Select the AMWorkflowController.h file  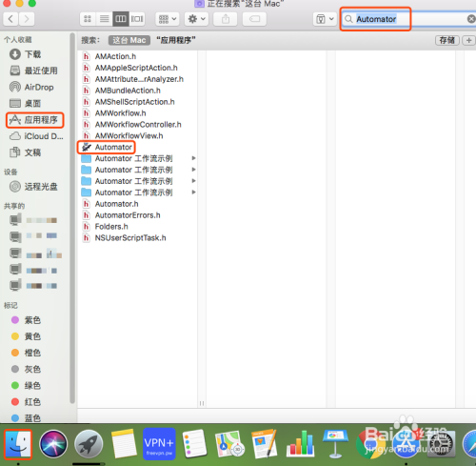[131, 125]
